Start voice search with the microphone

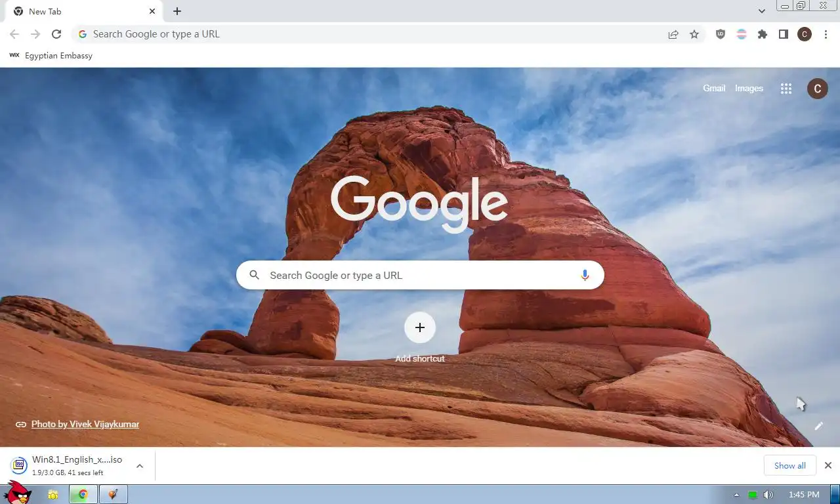coord(585,275)
